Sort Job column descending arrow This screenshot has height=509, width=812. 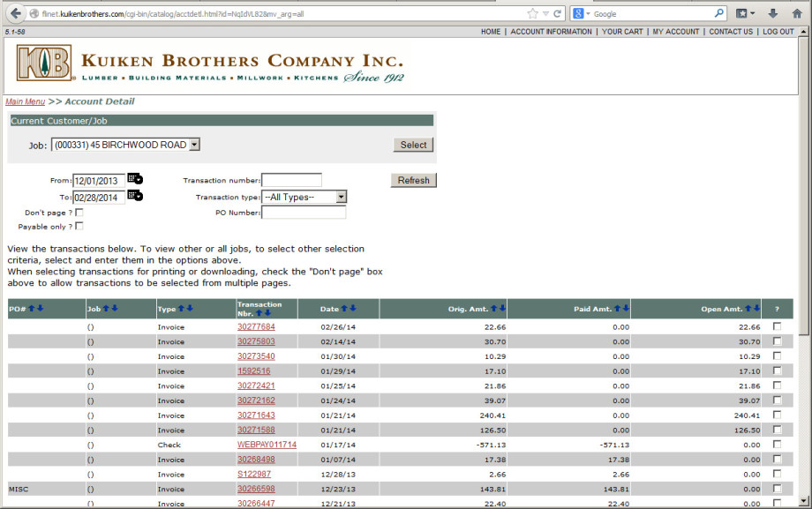tap(115, 308)
